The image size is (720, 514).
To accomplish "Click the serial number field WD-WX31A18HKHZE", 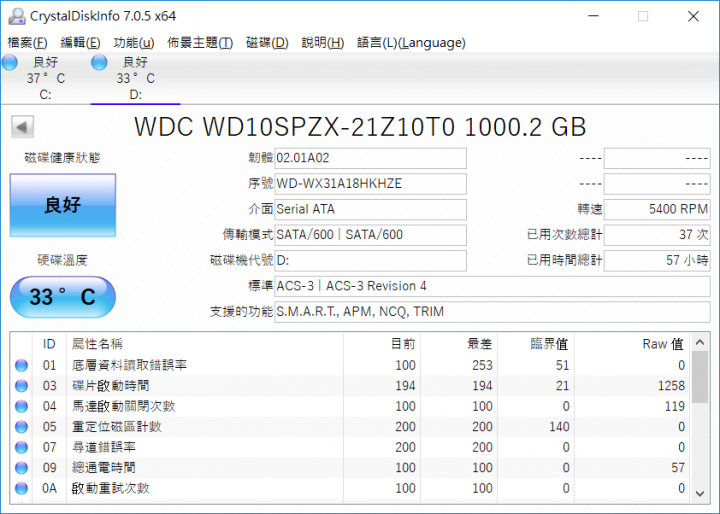I will [370, 184].
